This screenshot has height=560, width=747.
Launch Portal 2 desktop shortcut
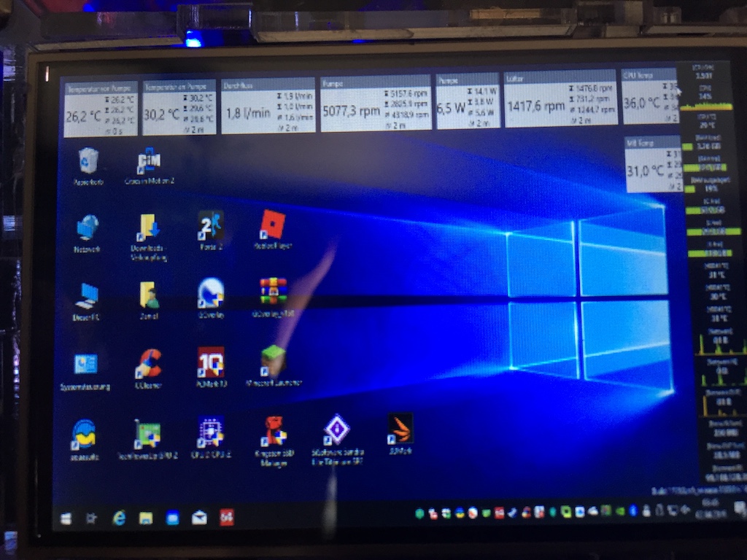pos(211,230)
